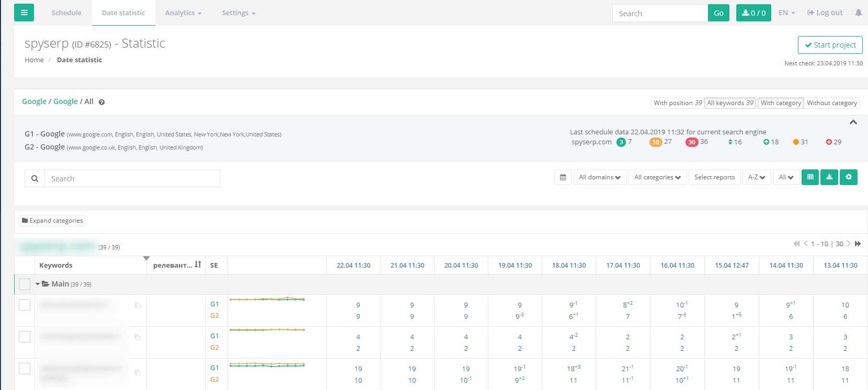Tick the first keyword row checkbox

point(25,305)
